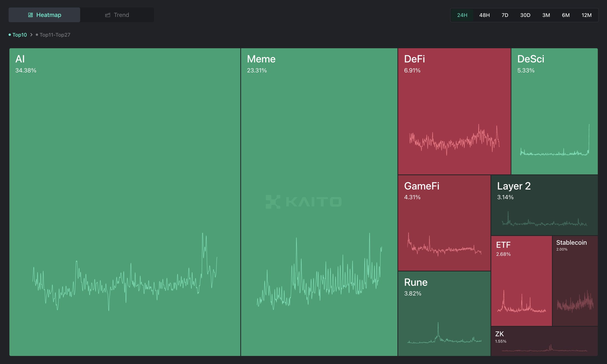The height and width of the screenshot is (364, 607).
Task: Click the green Top10 dot indicator
Action: tap(10, 35)
